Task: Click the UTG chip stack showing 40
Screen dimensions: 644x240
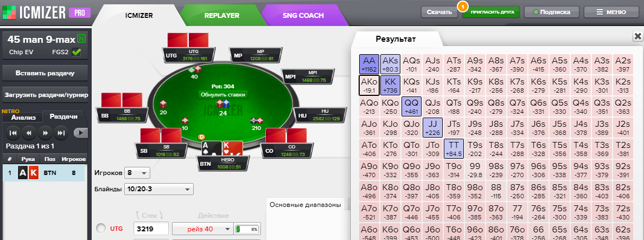Action: (x=195, y=70)
